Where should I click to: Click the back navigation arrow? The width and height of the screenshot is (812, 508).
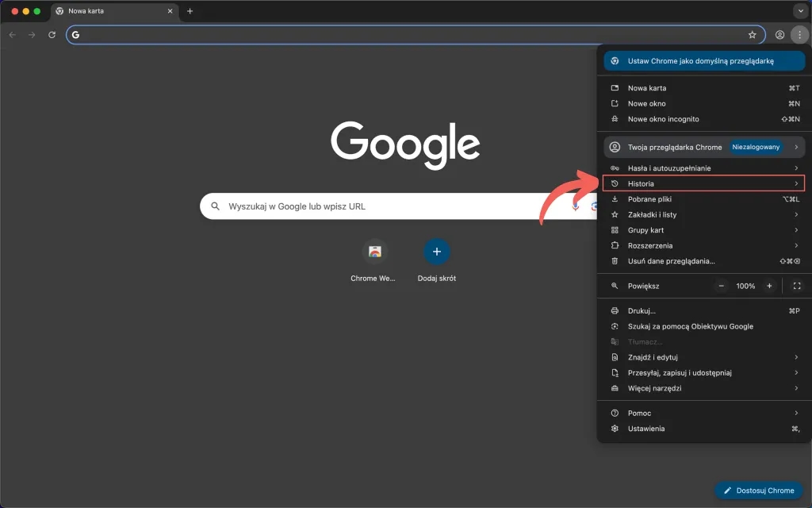[12, 35]
